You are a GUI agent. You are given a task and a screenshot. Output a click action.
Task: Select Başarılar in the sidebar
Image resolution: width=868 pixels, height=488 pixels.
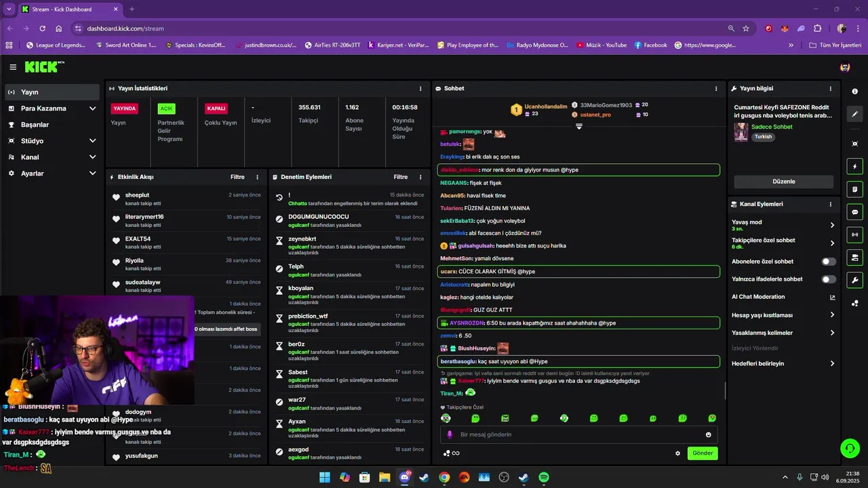pos(52,125)
